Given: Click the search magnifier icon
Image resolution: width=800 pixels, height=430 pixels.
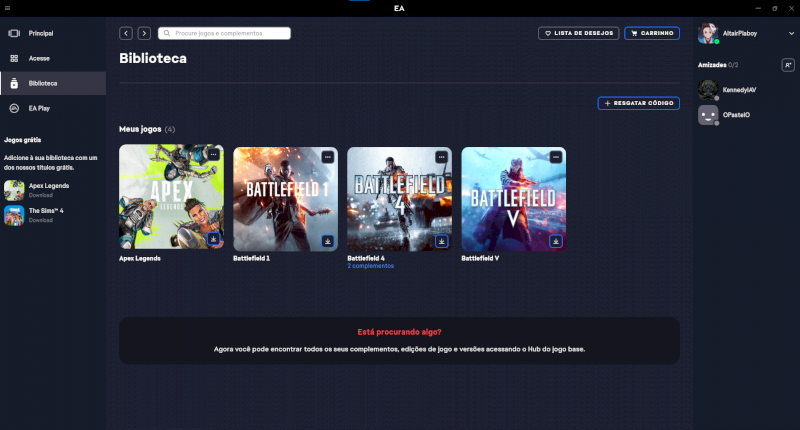Looking at the screenshot, I should pyautogui.click(x=167, y=33).
